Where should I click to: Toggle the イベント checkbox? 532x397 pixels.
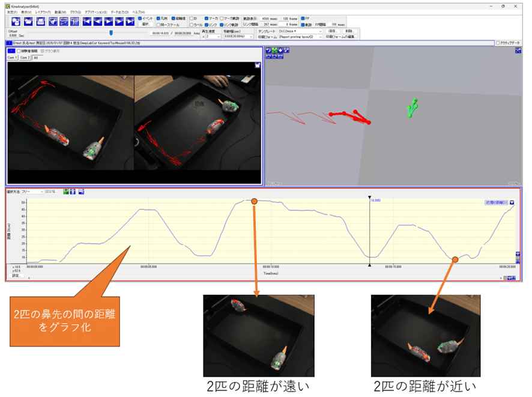click(x=140, y=19)
